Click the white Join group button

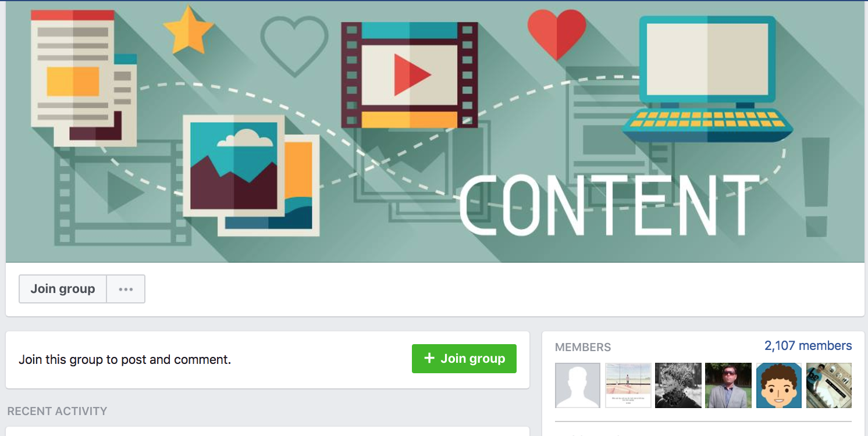coord(63,289)
